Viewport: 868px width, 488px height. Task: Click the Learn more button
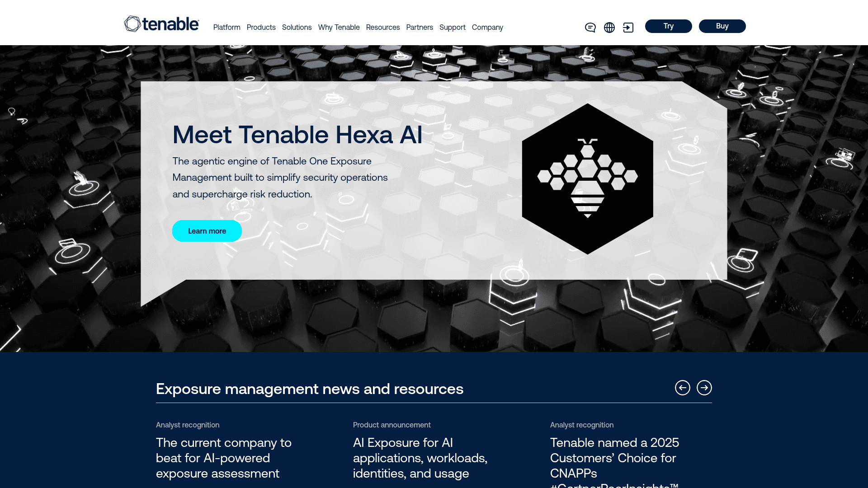click(207, 231)
